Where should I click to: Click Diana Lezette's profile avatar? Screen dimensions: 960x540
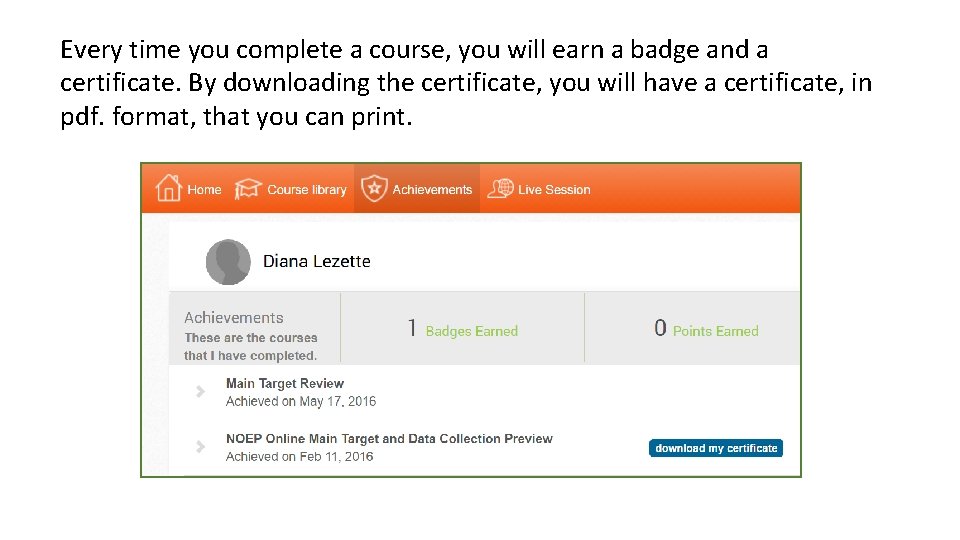pyautogui.click(x=228, y=262)
